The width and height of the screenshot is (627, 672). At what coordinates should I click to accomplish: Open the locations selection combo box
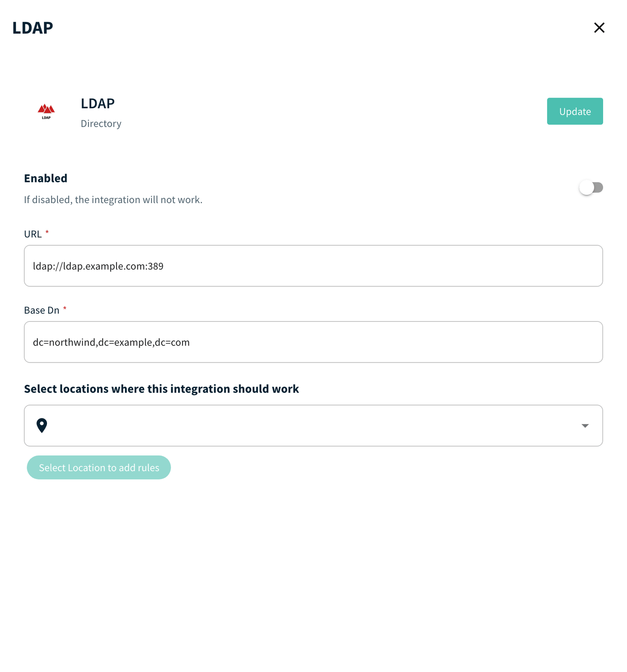[313, 425]
